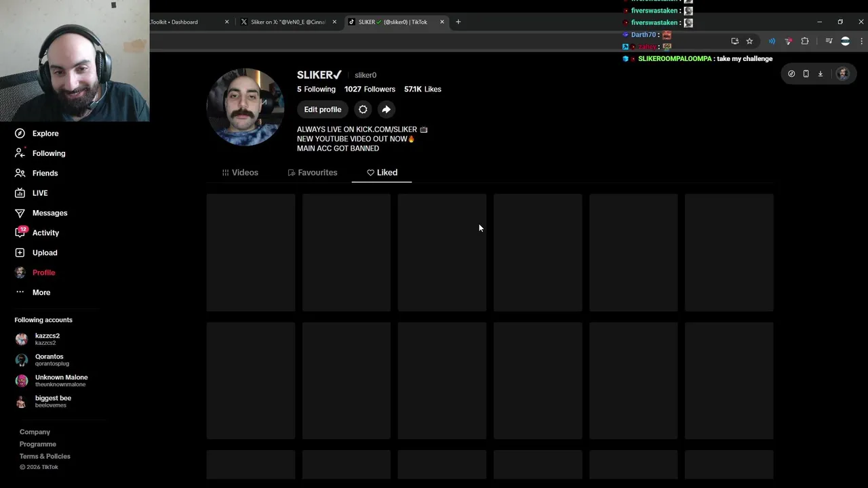Click the Chrome profile avatar
Viewport: 868px width, 488px height.
point(845,41)
